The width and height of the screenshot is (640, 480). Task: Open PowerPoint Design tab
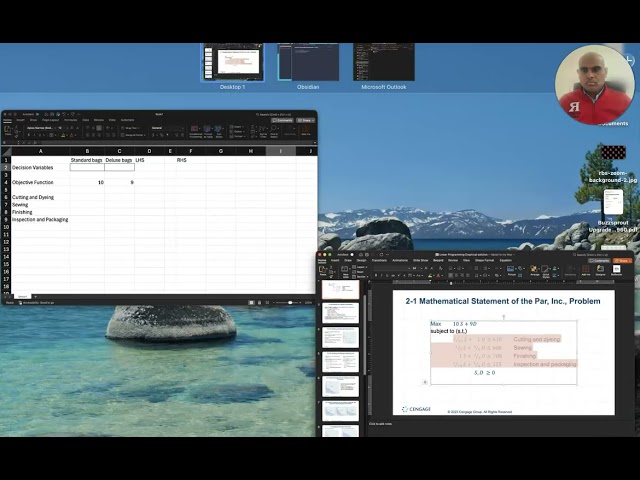pos(362,260)
